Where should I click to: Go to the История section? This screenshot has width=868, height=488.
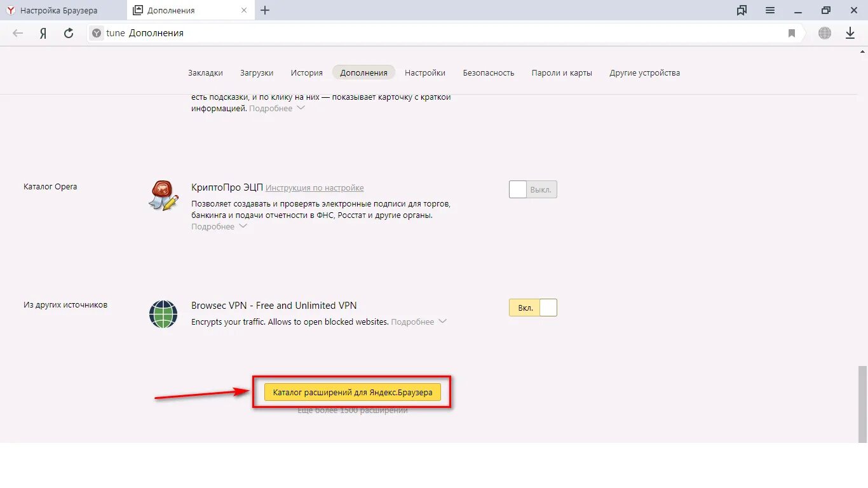[x=307, y=72]
